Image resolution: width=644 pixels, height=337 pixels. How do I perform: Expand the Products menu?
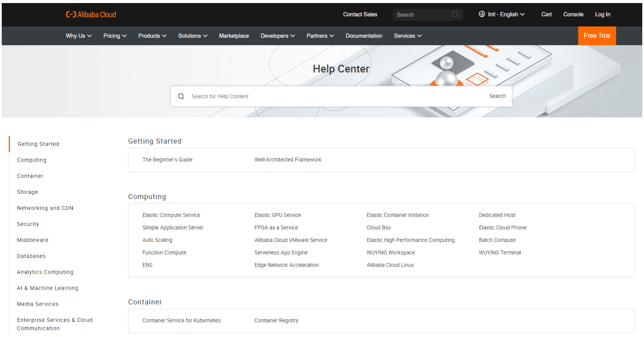[152, 36]
